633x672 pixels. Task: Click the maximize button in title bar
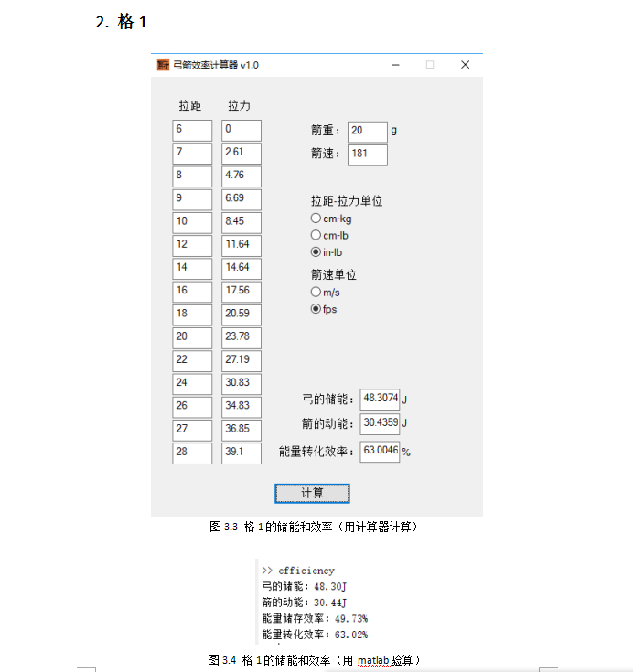coord(430,65)
